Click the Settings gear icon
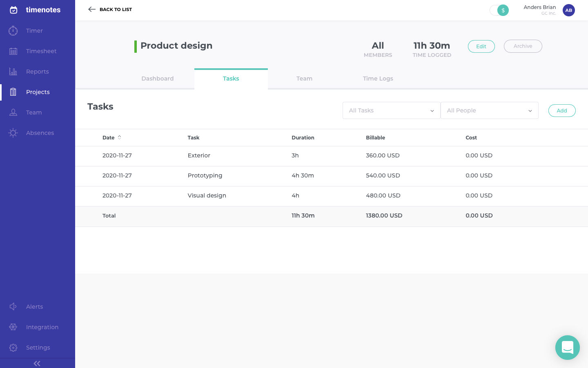 pyautogui.click(x=13, y=348)
